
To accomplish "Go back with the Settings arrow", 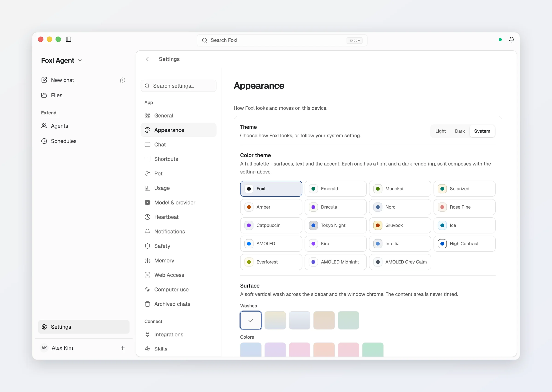I will tap(148, 59).
